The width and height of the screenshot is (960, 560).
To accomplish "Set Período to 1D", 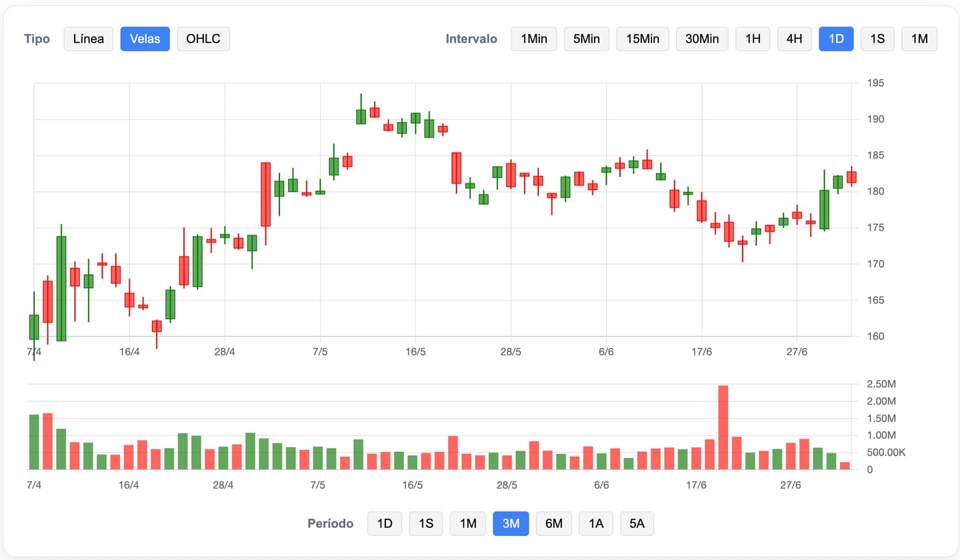I will click(385, 523).
